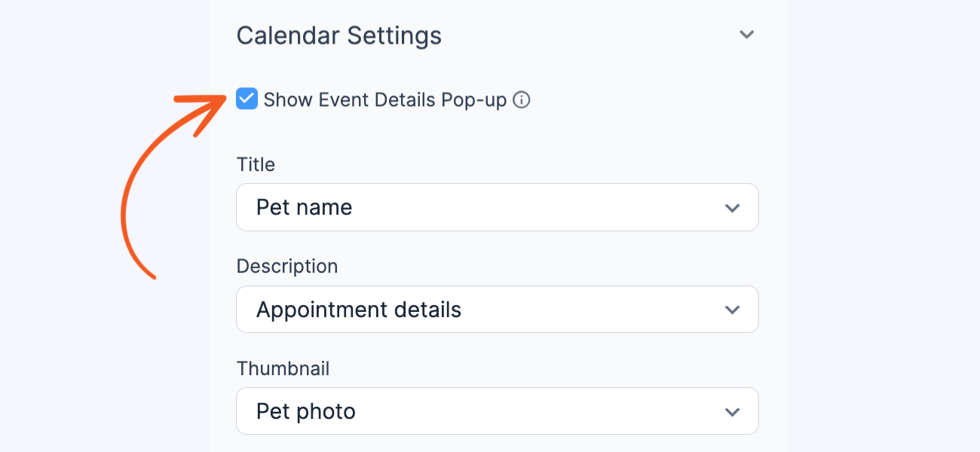Click the chevron icon on the Title dropdown
Viewport: 980px width, 452px height.
coord(731,207)
